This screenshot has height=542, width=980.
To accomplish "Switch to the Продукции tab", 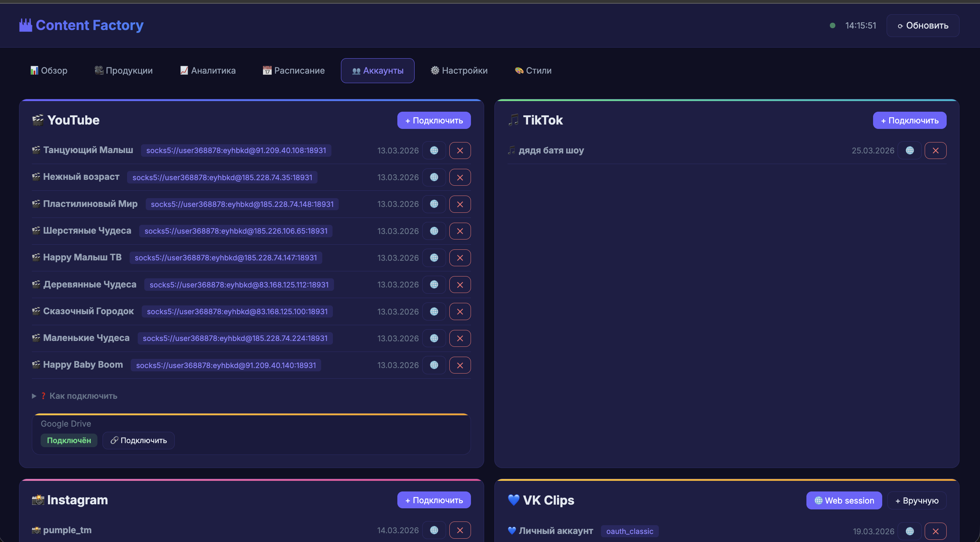I will coord(124,71).
